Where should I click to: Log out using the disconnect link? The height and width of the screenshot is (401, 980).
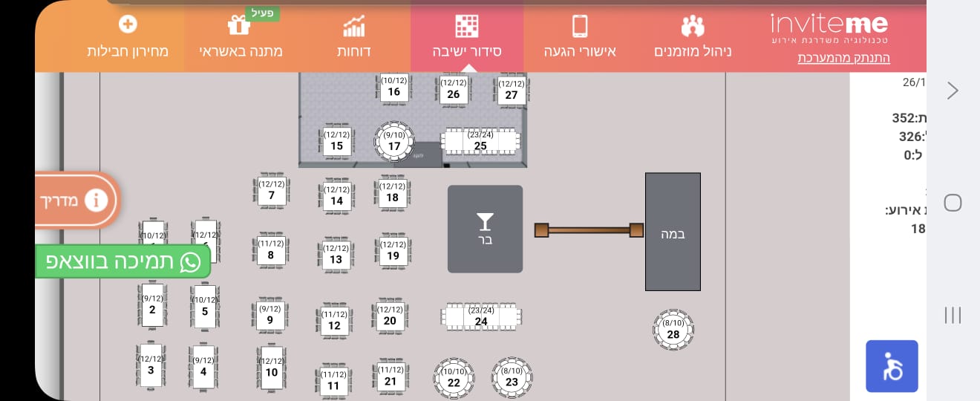tap(843, 58)
